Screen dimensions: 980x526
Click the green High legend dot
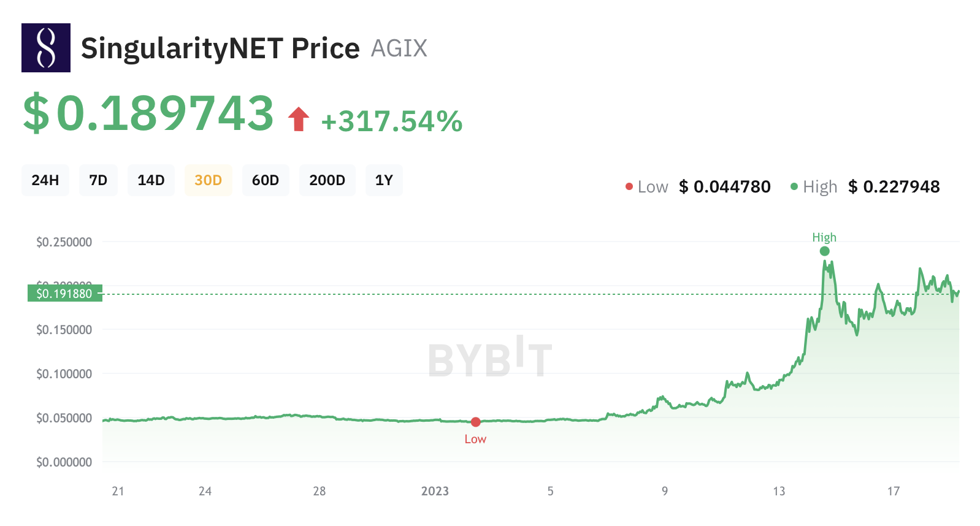click(x=794, y=186)
